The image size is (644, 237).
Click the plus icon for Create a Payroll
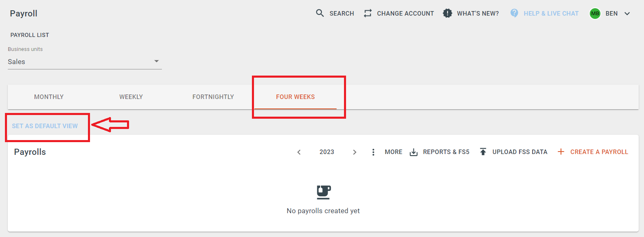(x=561, y=152)
